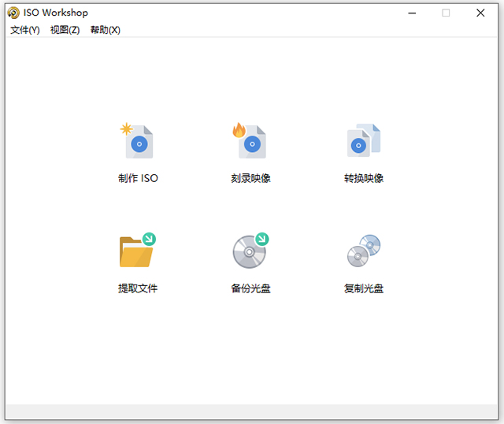Open the 制作 ISO (Make ISO) icon
Screen dimensions: 504x424
pos(137,140)
